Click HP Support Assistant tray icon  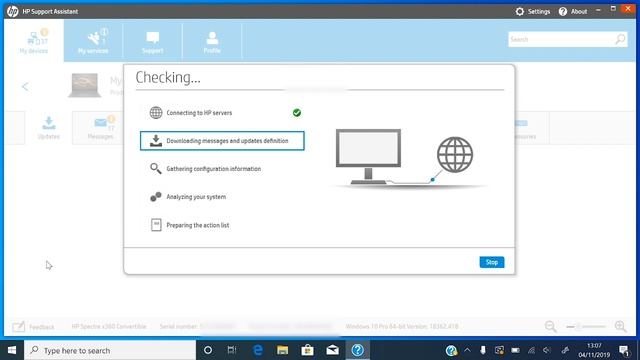(x=451, y=350)
